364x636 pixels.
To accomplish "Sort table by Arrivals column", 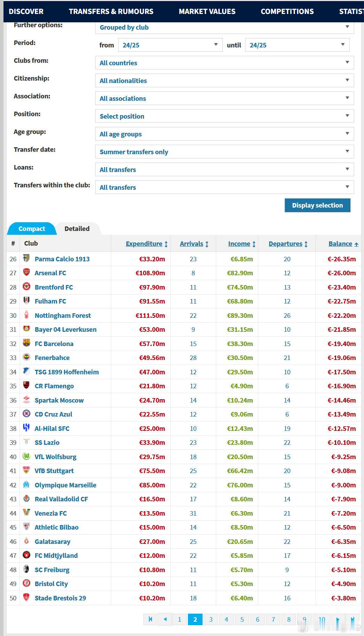I will click(191, 244).
